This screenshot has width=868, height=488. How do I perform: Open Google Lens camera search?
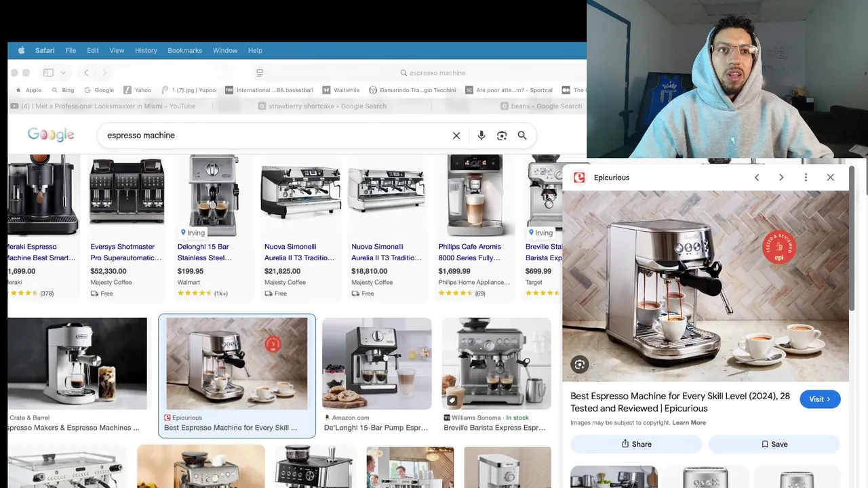(502, 136)
